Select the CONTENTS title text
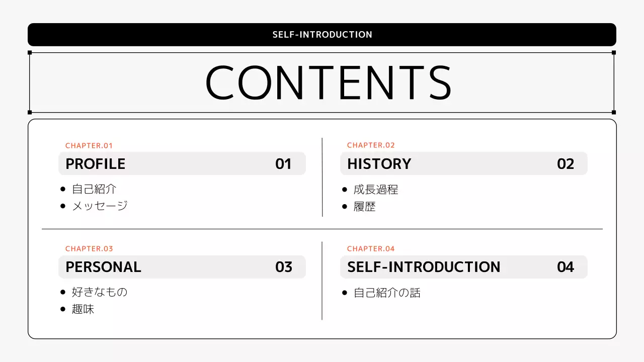Viewport: 644px width, 362px height. (328, 83)
